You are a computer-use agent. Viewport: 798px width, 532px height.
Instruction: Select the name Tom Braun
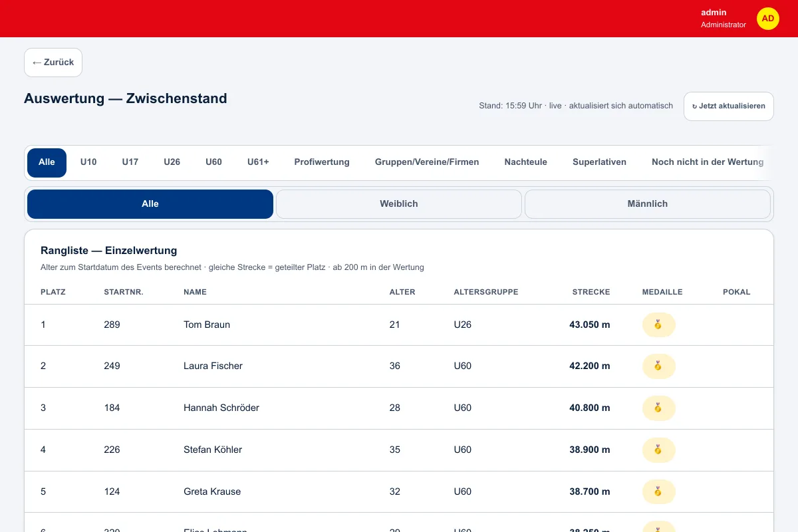pyautogui.click(x=207, y=325)
